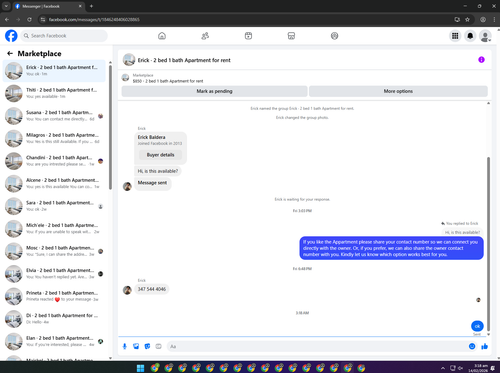Open the Sara conversation
Screen dimensions: 500x373
click(54, 206)
